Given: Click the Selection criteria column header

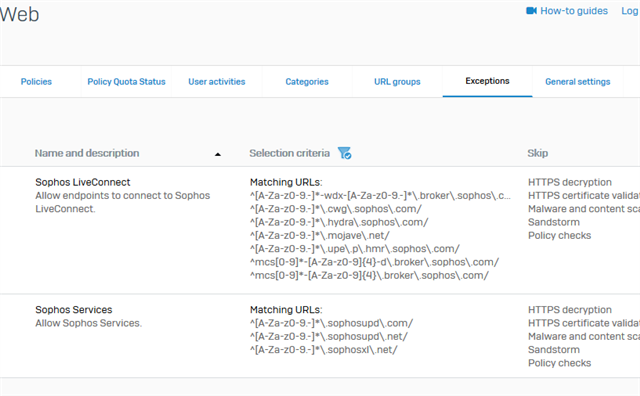Looking at the screenshot, I should point(289,153).
